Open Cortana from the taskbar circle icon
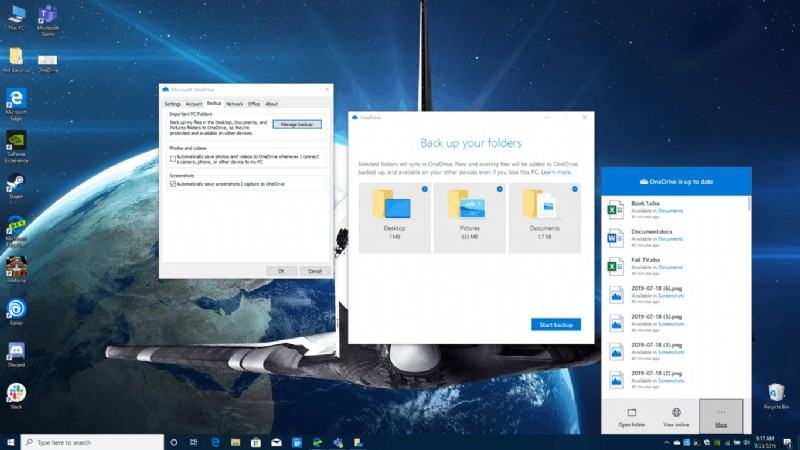 point(173,442)
